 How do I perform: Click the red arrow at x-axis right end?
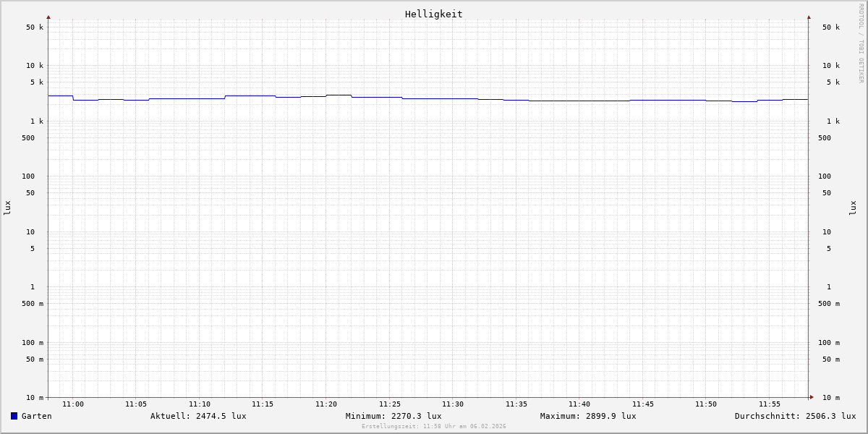tap(812, 397)
